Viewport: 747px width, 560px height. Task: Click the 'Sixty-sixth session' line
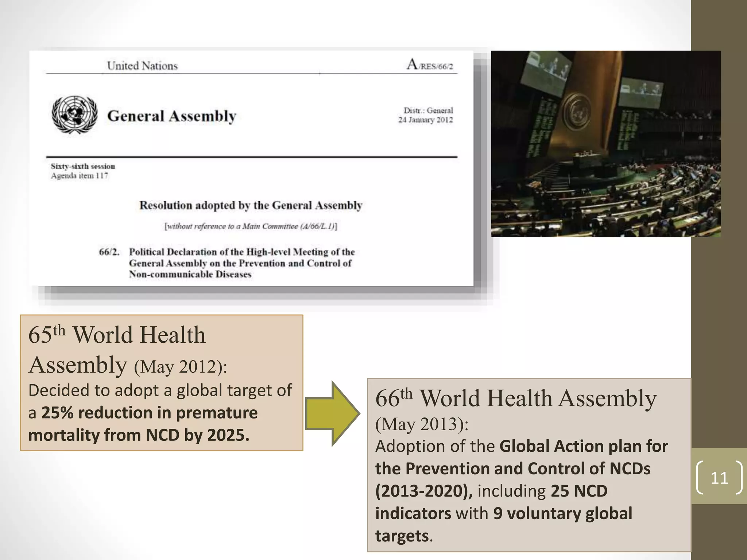(83, 166)
